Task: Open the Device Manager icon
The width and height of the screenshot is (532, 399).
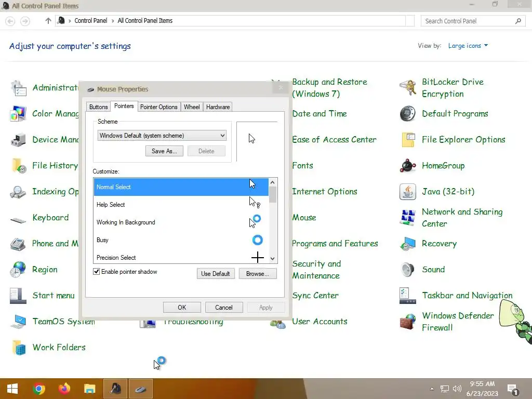Action: point(18,139)
